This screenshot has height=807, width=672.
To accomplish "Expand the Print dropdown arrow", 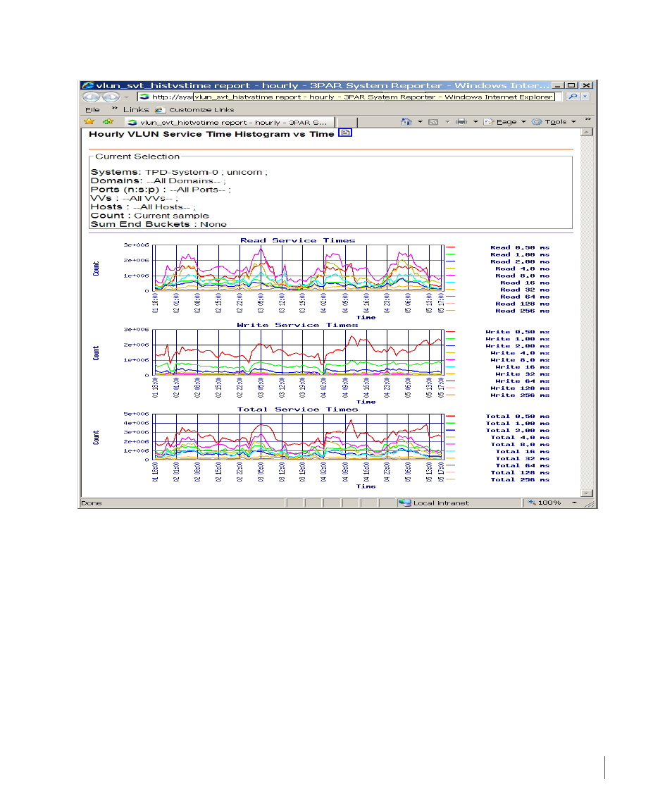I will [475, 122].
